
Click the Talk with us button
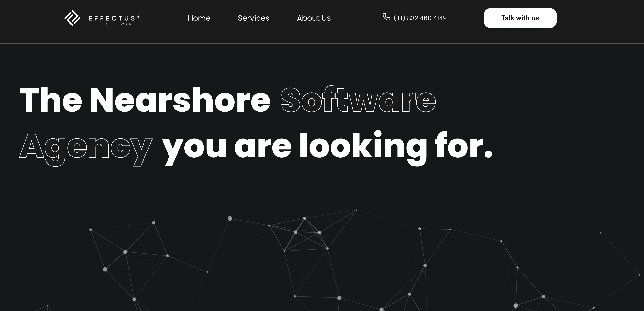[520, 18]
